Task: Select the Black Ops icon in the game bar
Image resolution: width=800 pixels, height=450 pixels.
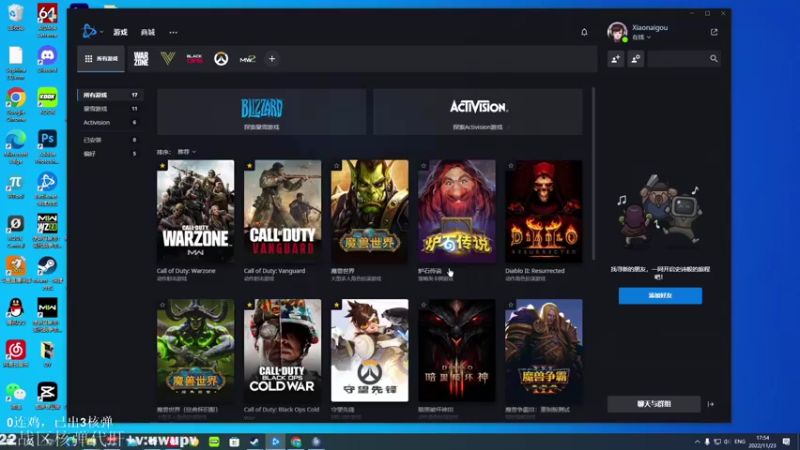Action: (x=194, y=59)
